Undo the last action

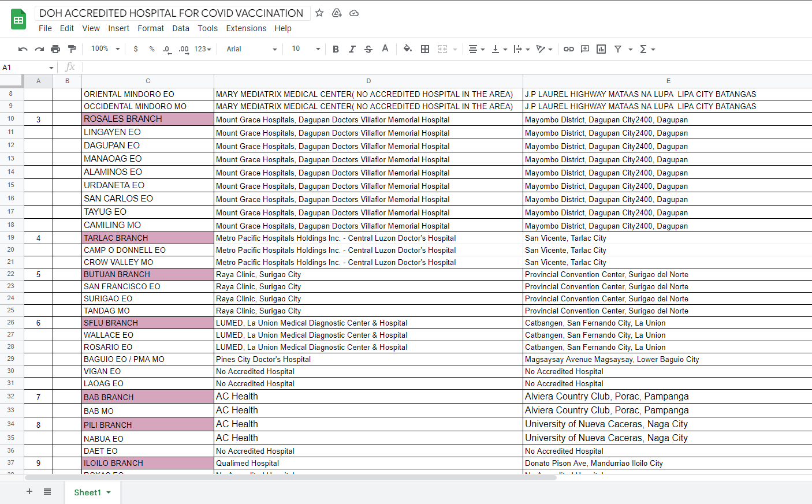(x=23, y=49)
